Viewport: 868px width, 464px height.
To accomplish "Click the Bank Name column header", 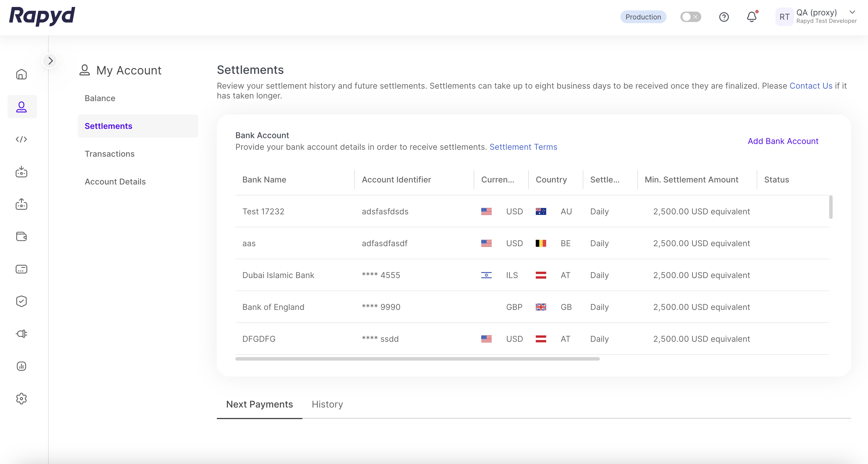I will [264, 180].
